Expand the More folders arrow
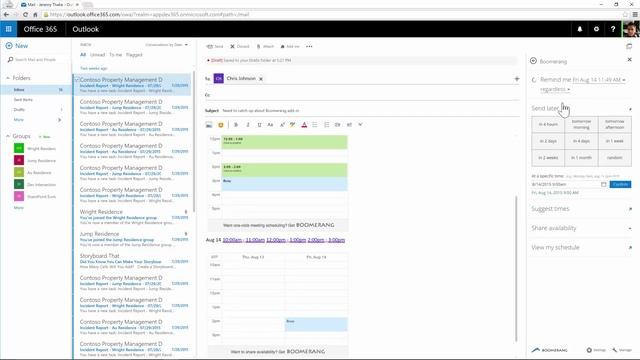Image resolution: width=640 pixels, height=360 pixels. click(x=60, y=120)
